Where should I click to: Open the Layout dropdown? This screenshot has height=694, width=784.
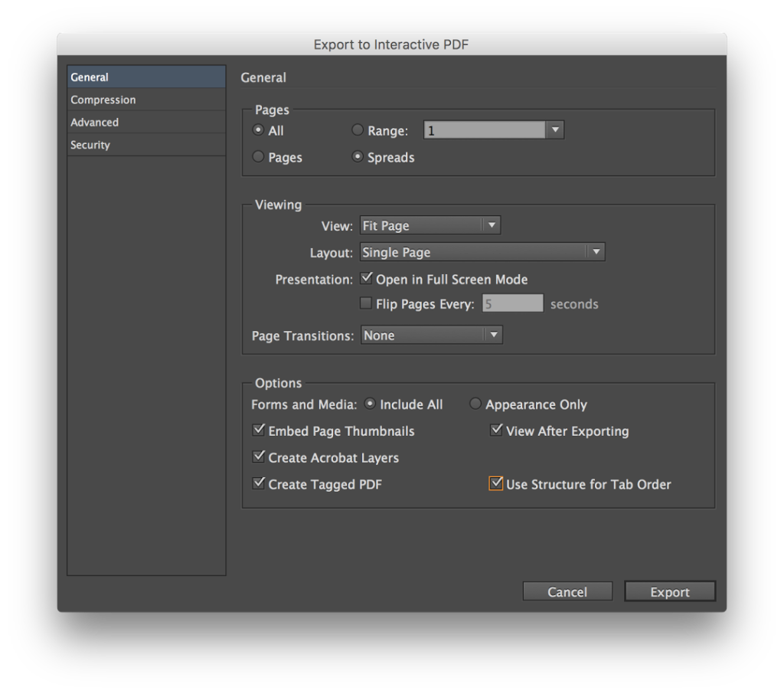coord(596,251)
